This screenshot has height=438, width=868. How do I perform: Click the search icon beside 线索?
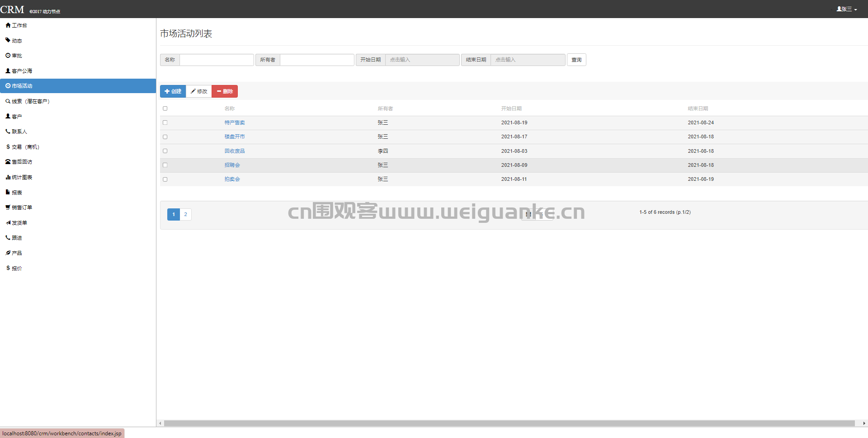(x=8, y=101)
